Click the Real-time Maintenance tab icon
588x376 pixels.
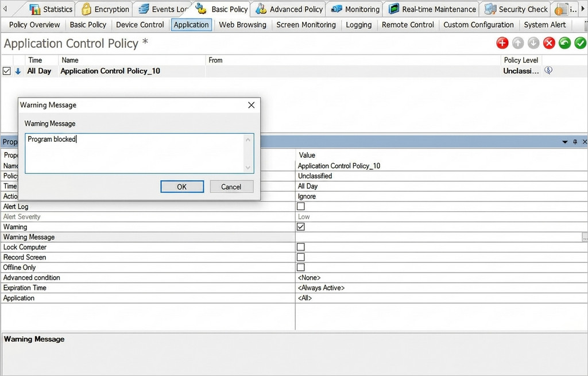393,9
